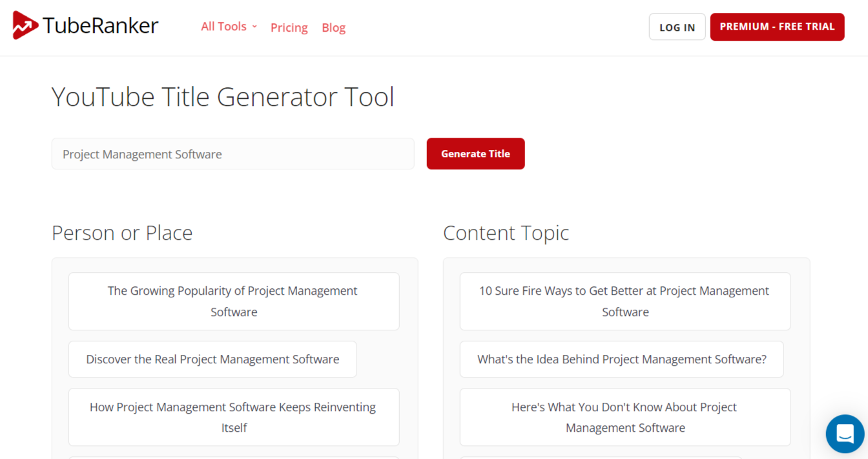Screen dimensions: 868x459
Task: Open the All Tools menu
Action: pos(224,27)
